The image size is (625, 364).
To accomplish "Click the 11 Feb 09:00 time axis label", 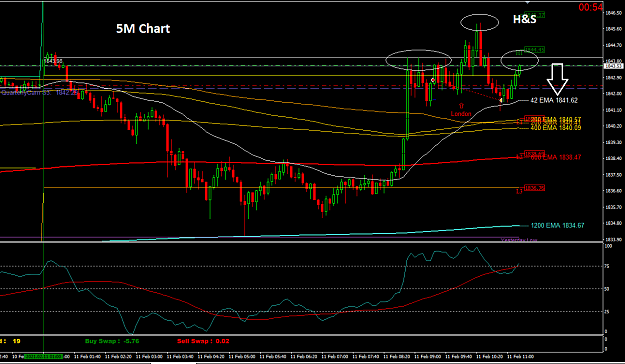I will tap(428, 356).
